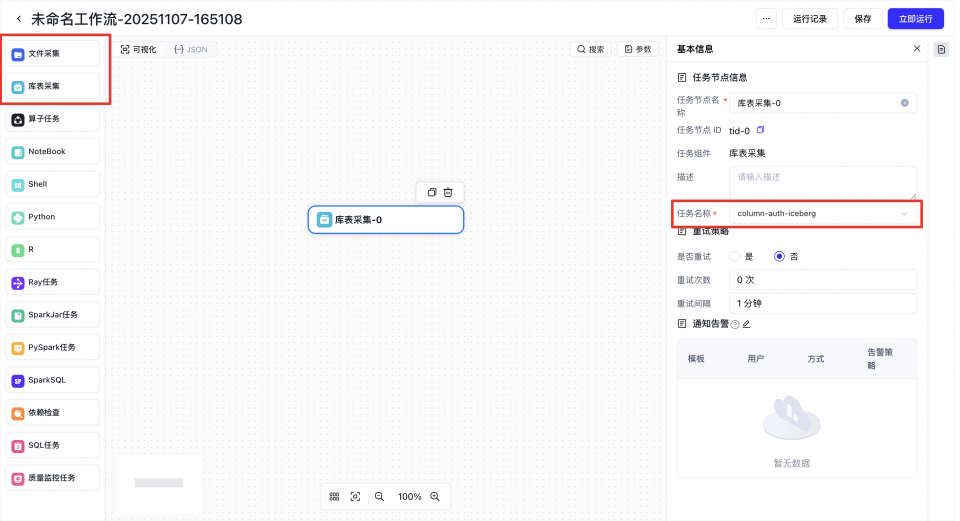Viewport: 960px width, 521px height.
Task: Clear the node name field
Action: pyautogui.click(x=904, y=103)
